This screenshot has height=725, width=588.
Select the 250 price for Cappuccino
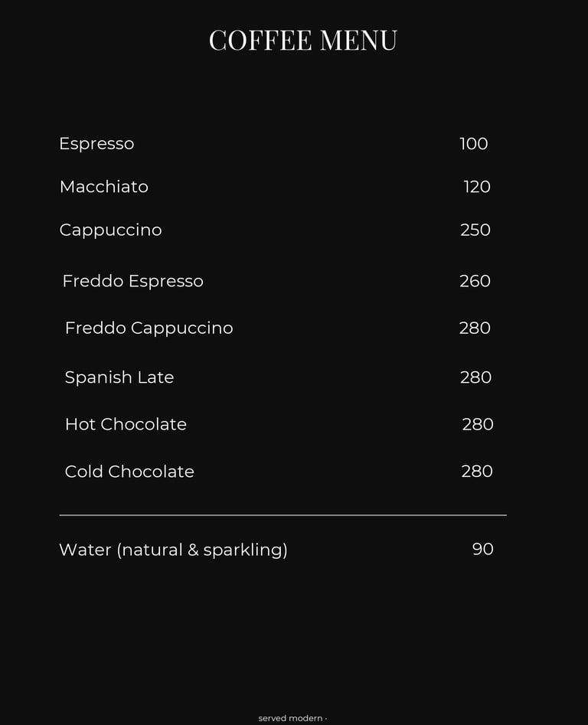475,230
